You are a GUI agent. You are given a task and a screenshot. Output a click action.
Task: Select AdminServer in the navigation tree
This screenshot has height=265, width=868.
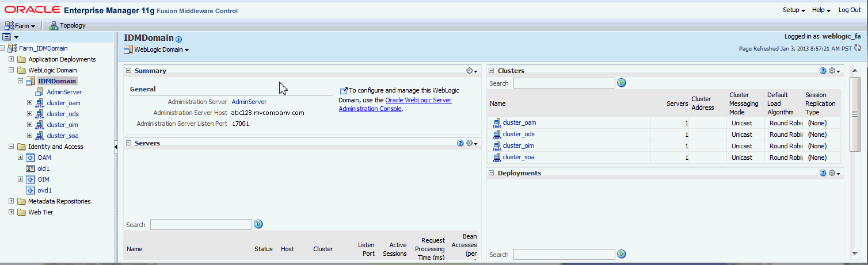(x=64, y=92)
